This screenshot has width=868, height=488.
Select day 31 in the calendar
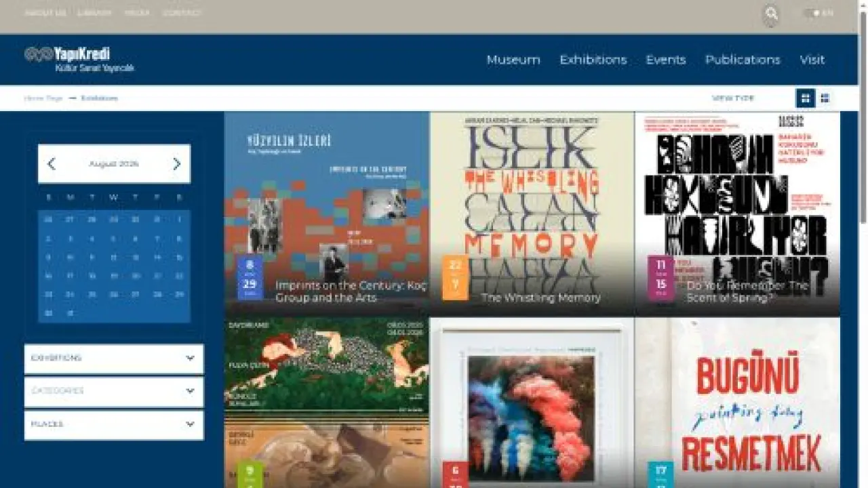70,313
